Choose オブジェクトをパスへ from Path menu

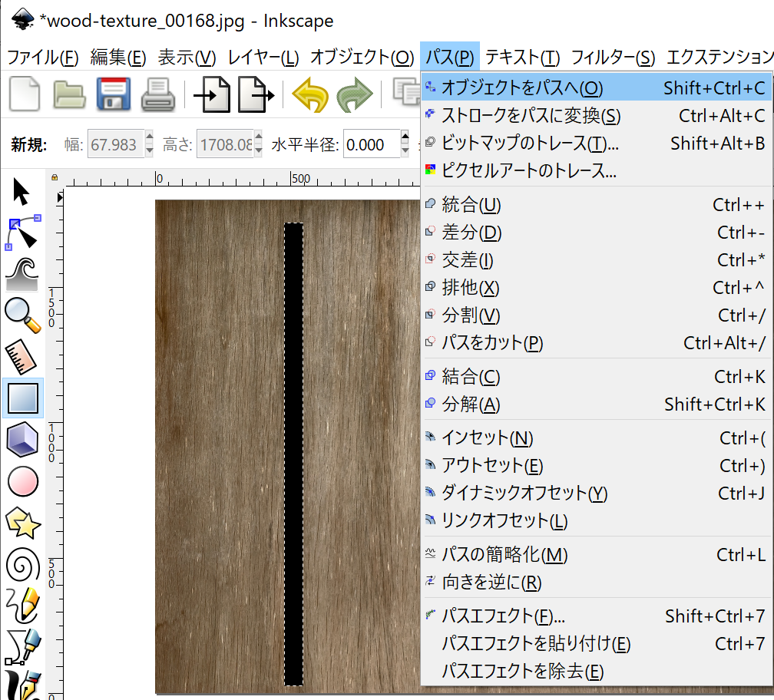click(x=522, y=88)
